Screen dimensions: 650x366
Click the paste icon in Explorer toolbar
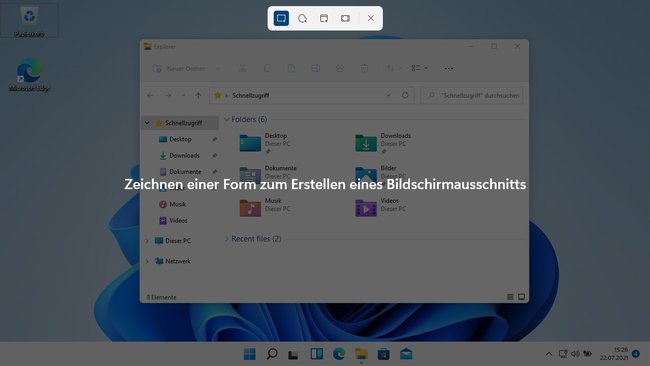(291, 68)
